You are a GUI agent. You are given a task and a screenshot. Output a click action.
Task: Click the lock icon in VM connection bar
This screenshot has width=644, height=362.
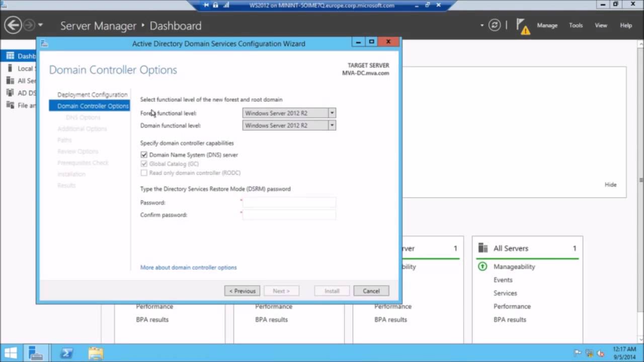tap(215, 5)
